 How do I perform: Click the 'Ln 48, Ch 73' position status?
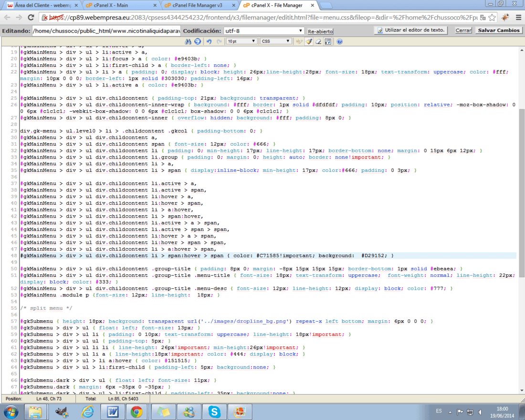(x=49, y=399)
